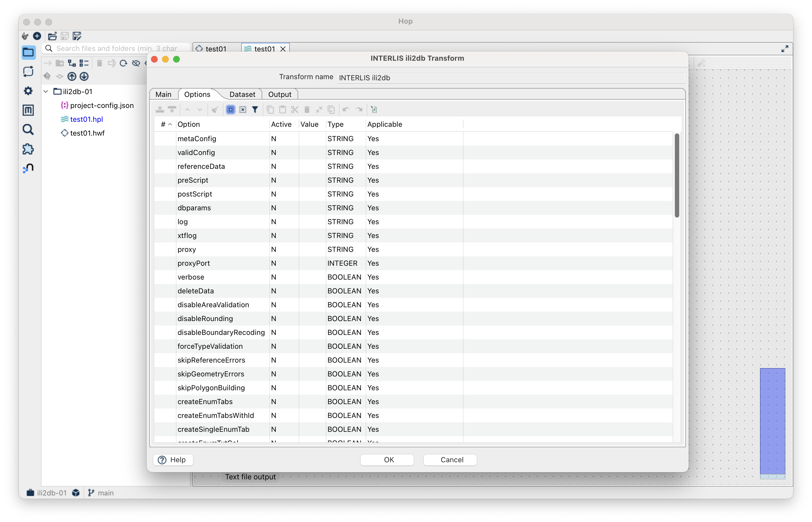
Task: Click the paste rows icon
Action: click(282, 110)
